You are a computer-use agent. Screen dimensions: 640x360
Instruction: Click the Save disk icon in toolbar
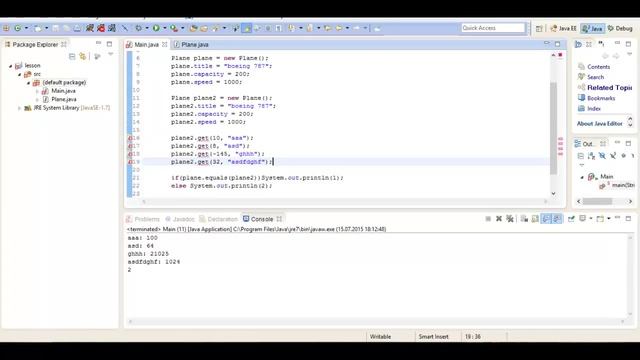click(x=56, y=28)
